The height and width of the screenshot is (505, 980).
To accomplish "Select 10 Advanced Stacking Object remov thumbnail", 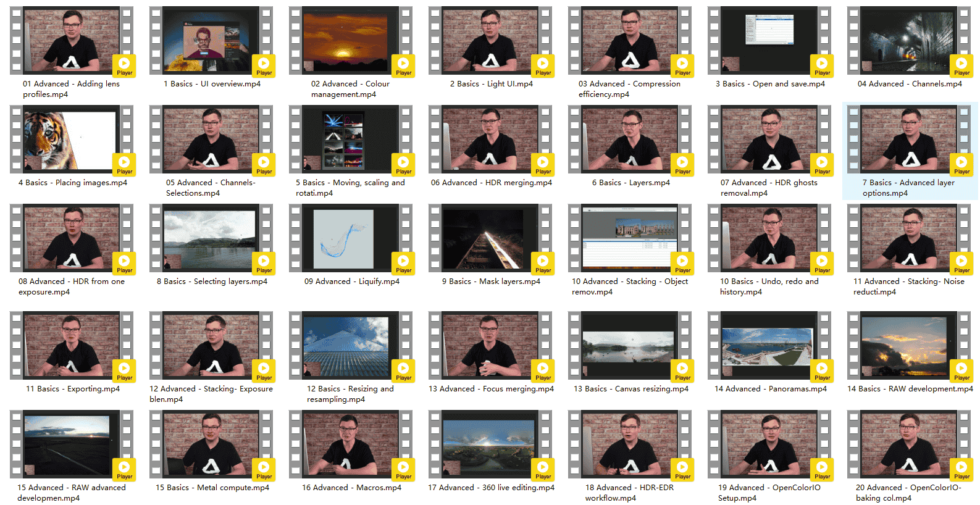I will click(x=630, y=238).
